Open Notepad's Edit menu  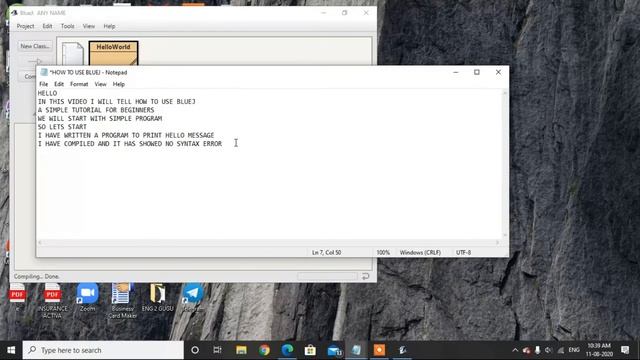point(59,84)
